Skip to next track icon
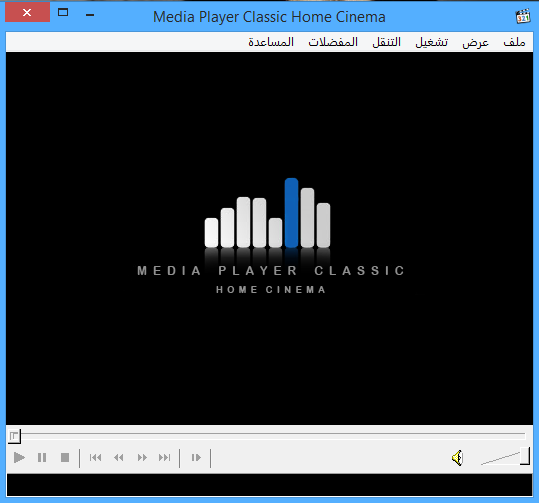 point(165,458)
